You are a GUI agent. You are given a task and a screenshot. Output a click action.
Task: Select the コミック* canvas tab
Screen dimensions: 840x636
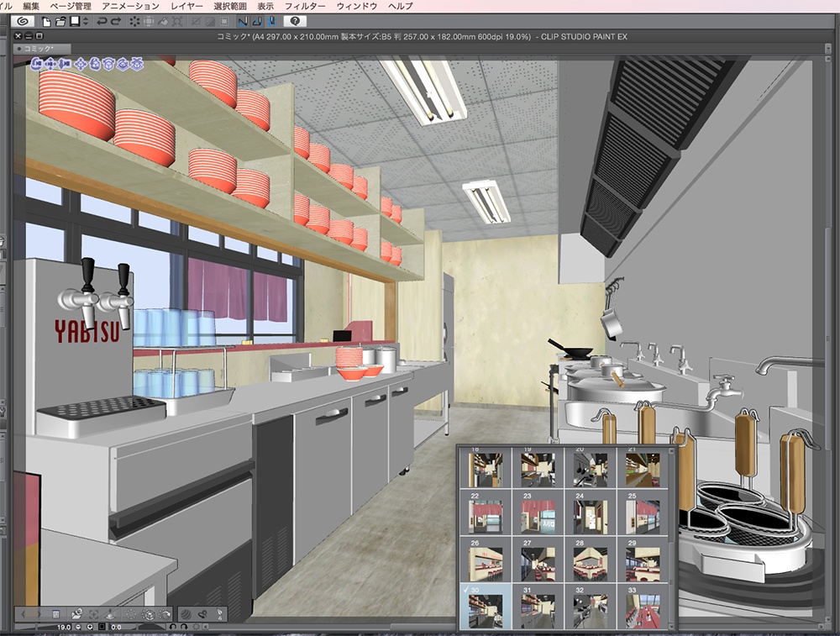click(x=39, y=49)
